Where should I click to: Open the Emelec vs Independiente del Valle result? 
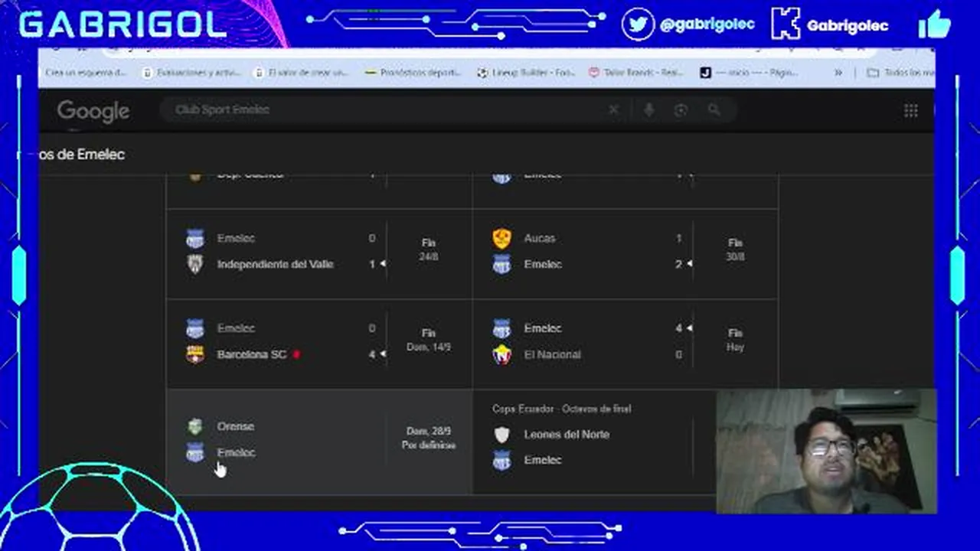tap(319, 253)
